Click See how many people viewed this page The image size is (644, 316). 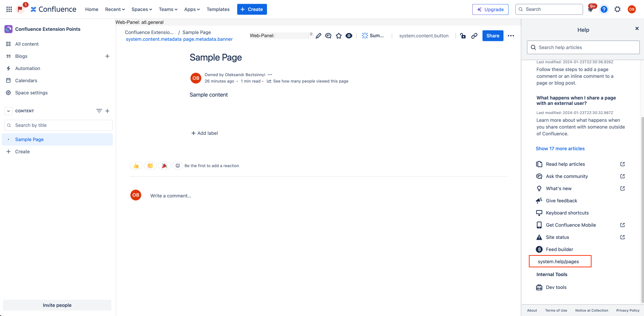pos(308,81)
